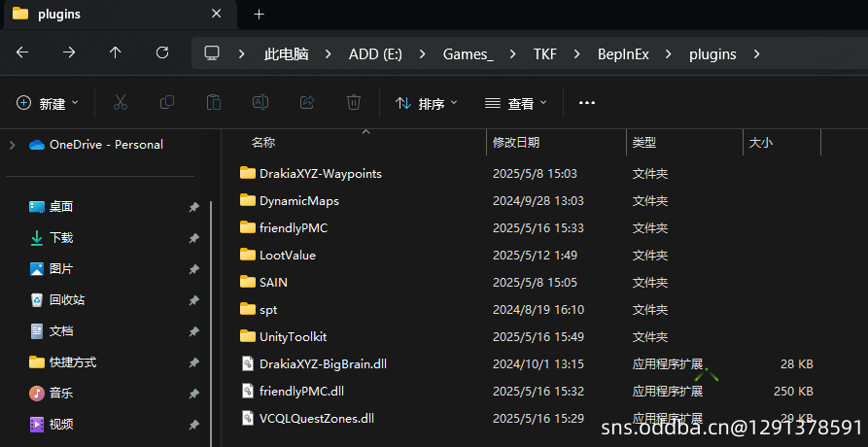Unpin 音乐 using its pin icon
Image resolution: width=868 pixels, height=447 pixels.
click(193, 394)
